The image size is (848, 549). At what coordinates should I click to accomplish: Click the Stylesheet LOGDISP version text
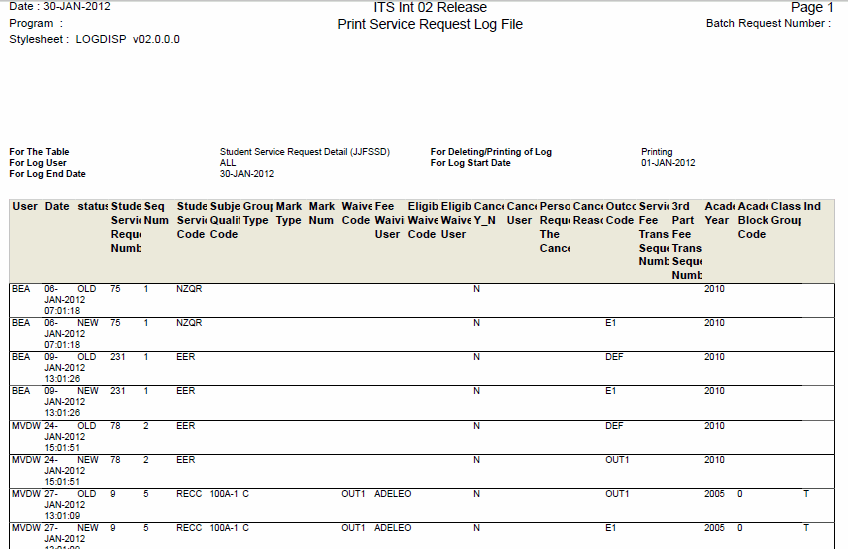(94, 39)
